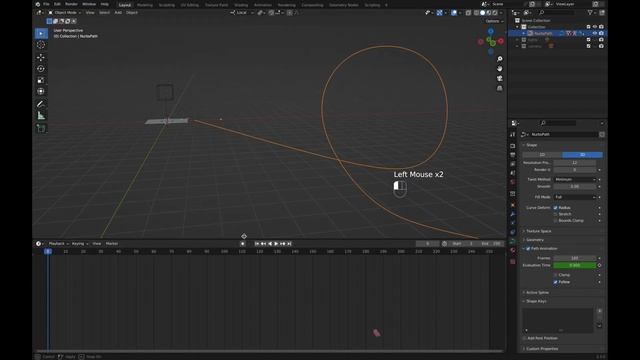The image size is (640, 360).
Task: Select the Transform tool
Action: pos(41,91)
